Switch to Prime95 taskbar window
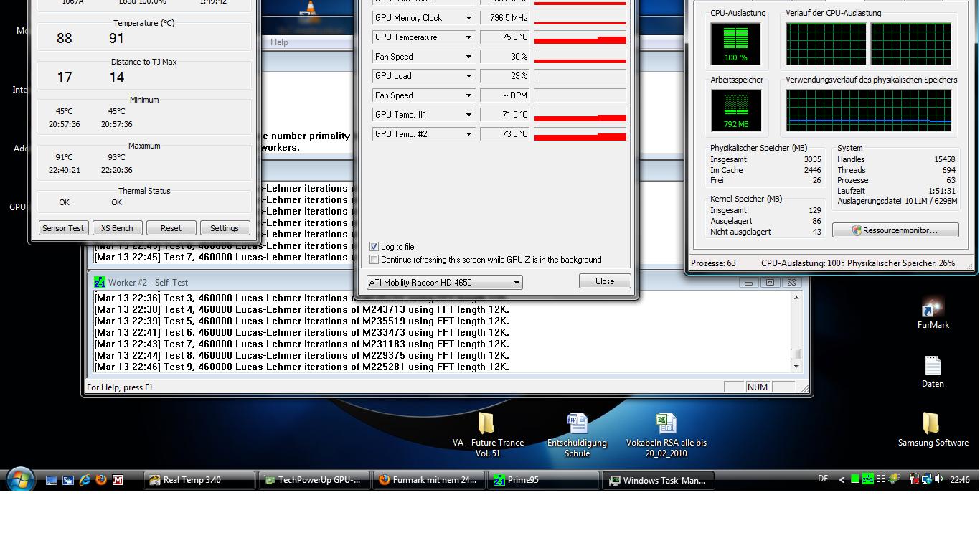The height and width of the screenshot is (551, 980). click(545, 480)
